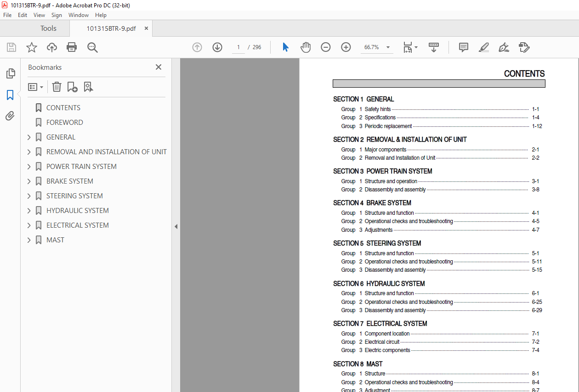Screen dimensions: 579x392
Task: Select the BRAKE SYSTEM bookmark label
Action: 70,181
